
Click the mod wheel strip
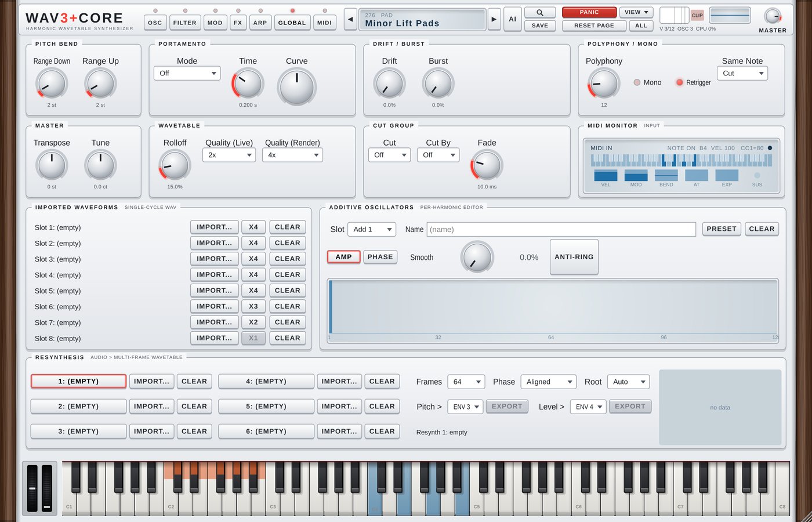tap(47, 488)
